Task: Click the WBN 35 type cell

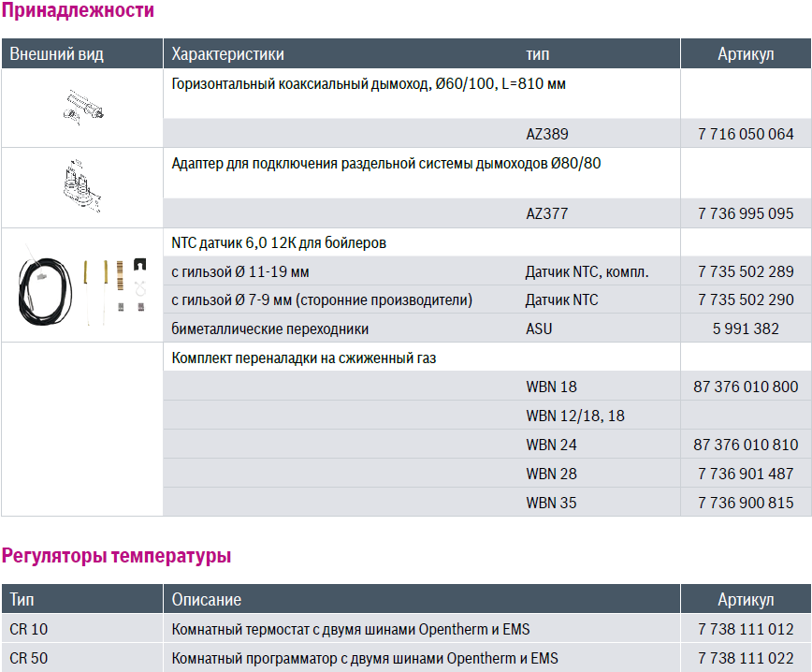Action: [x=551, y=503]
